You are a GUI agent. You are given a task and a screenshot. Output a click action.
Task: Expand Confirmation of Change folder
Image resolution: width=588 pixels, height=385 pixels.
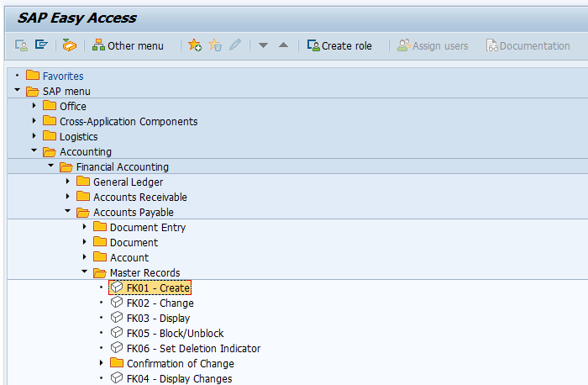click(x=102, y=363)
